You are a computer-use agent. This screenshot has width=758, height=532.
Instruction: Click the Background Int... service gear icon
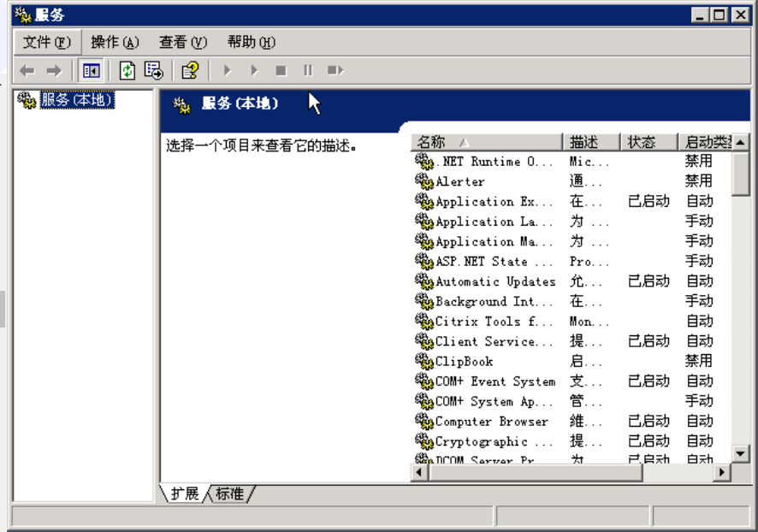424,301
